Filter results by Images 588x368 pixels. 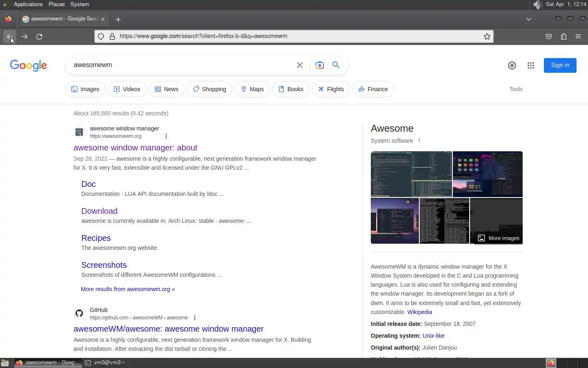pos(85,89)
